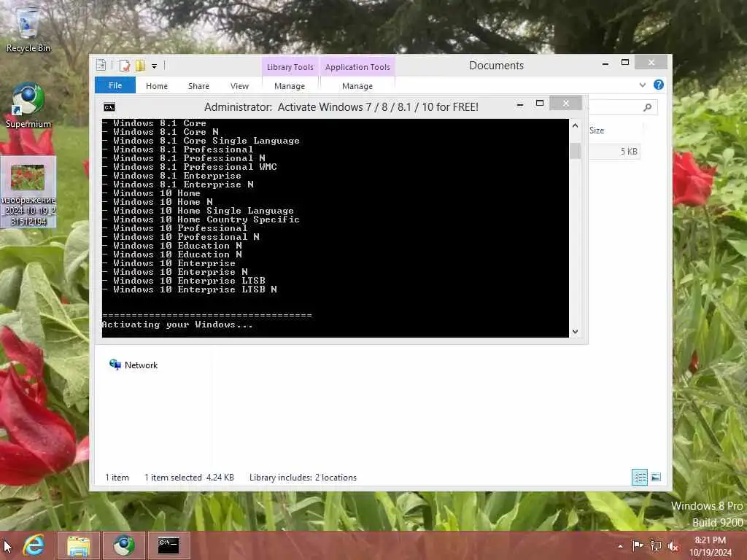Open Supermium browser from the taskbar
This screenshot has height=560, width=747.
point(124,545)
